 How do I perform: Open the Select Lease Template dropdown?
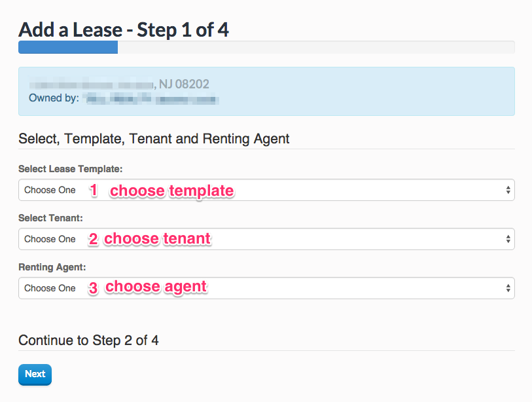[x=266, y=191]
